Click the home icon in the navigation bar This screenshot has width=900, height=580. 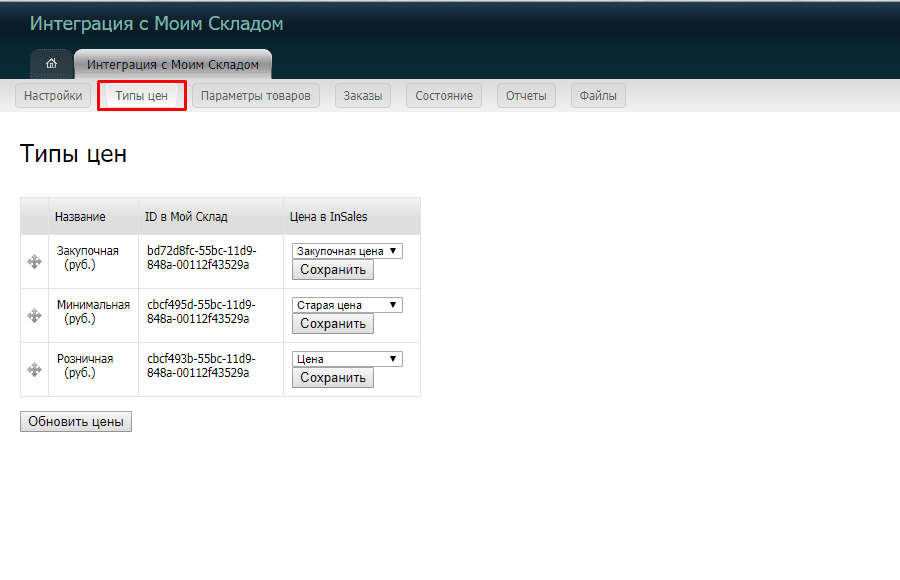coord(51,63)
